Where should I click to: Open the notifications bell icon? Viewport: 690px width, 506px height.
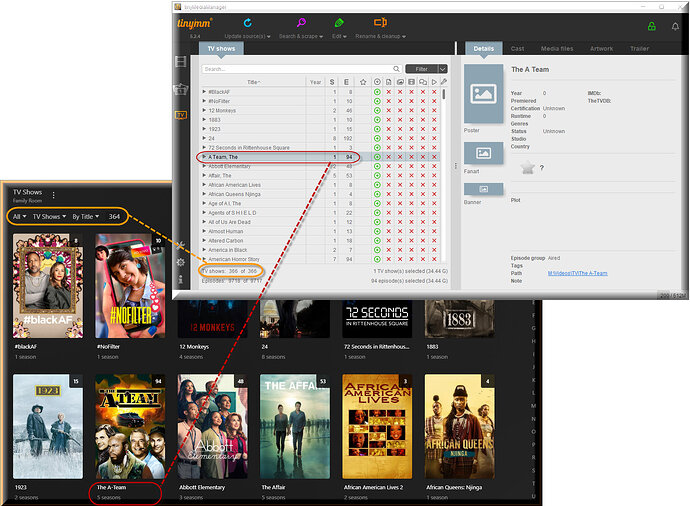(675, 26)
